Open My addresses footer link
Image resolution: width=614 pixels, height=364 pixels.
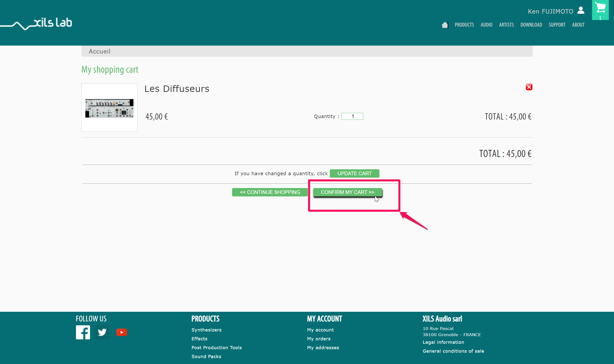coord(323,347)
